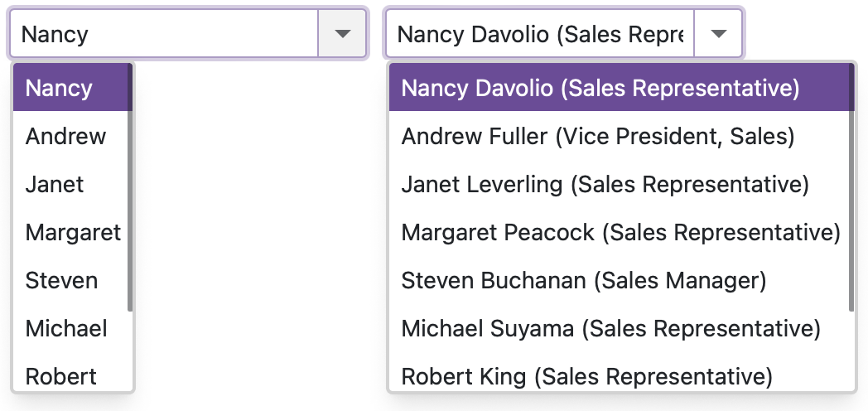Select Andrew in the first-name list
The image size is (868, 411).
[x=71, y=136]
